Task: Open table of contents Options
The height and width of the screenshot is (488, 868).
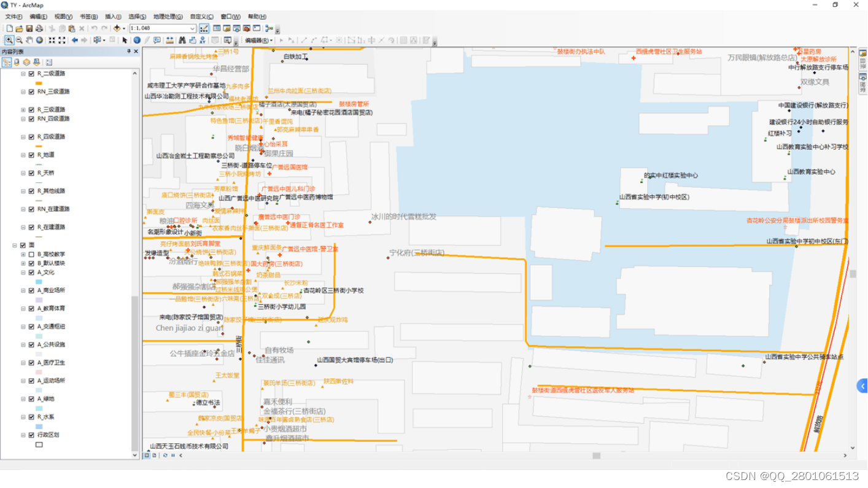Action: pos(49,62)
